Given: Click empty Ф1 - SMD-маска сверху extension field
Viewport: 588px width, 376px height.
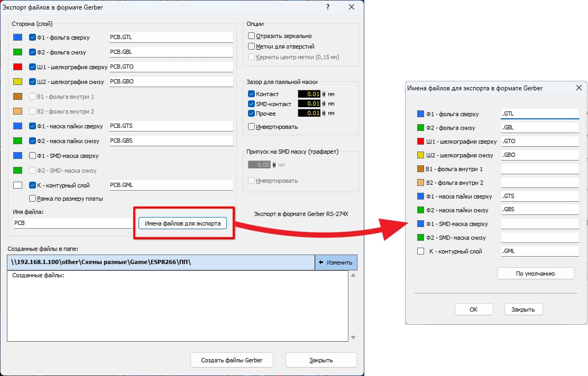Looking at the screenshot, I should (540, 223).
